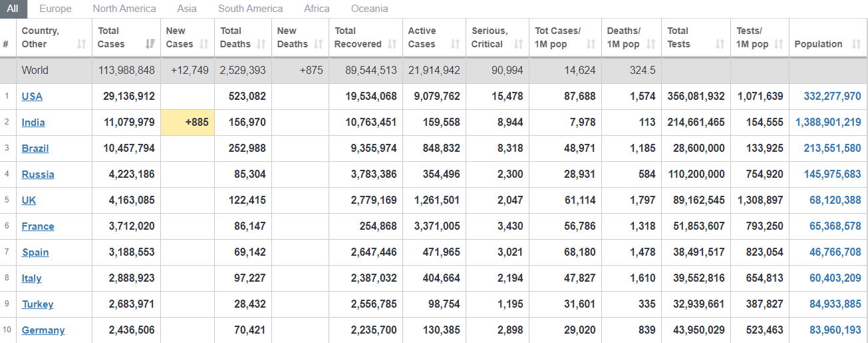This screenshot has width=868, height=343.
Task: Show Oceania countries tab
Action: coord(369,9)
